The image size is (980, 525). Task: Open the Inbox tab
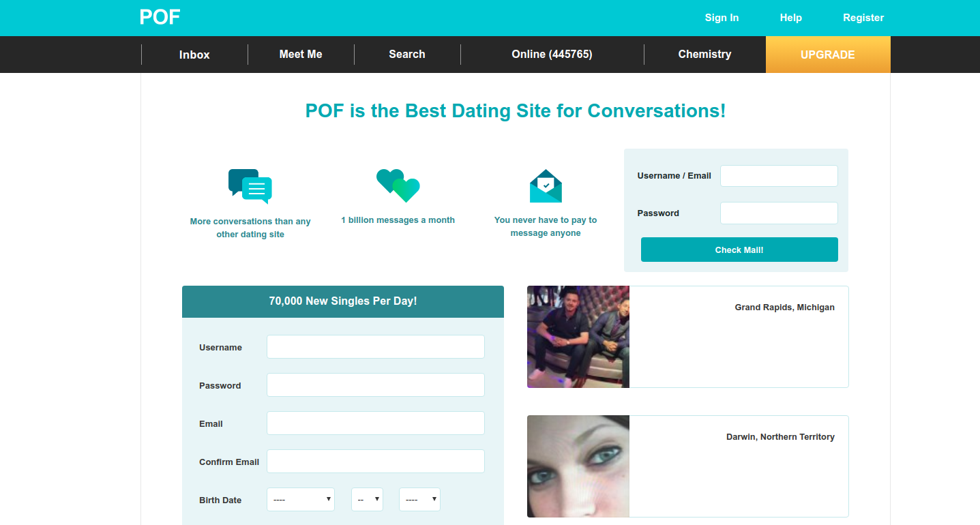(194, 55)
